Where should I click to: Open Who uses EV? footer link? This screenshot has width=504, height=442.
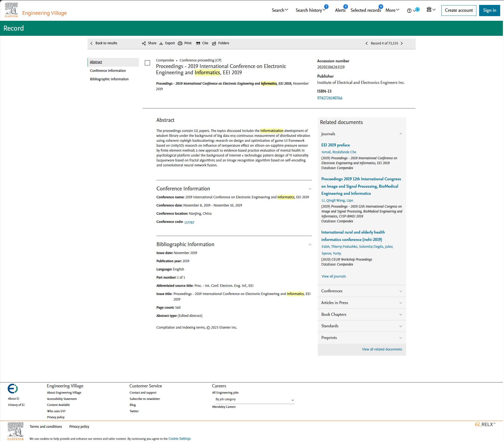pyautogui.click(x=56, y=411)
